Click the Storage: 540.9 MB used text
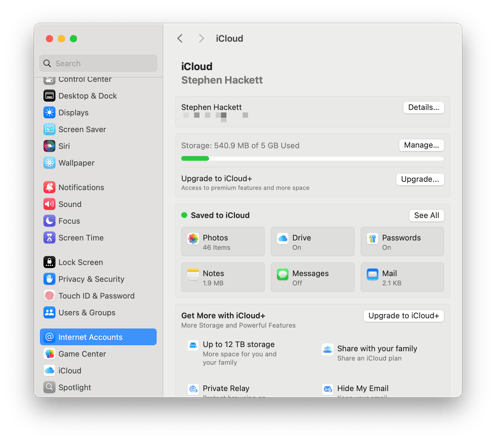This screenshot has height=442, width=496. [x=240, y=146]
